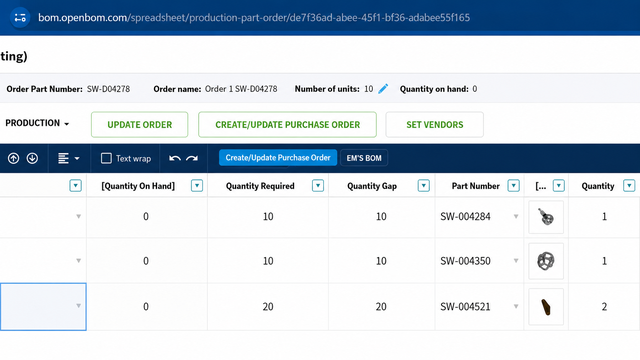Open the text alignment dropdown
This screenshot has width=640, height=360.
pos(68,158)
